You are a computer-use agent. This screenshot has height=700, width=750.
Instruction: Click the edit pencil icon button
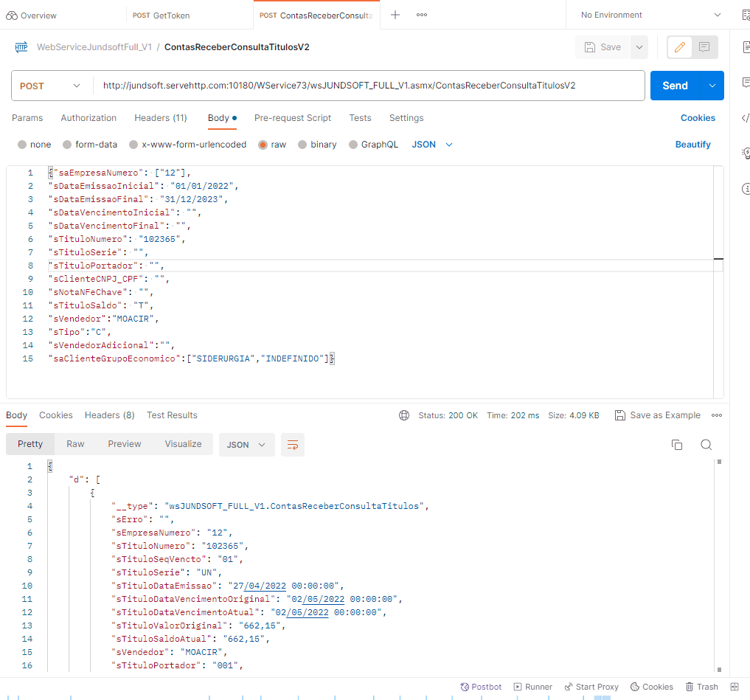click(x=680, y=47)
